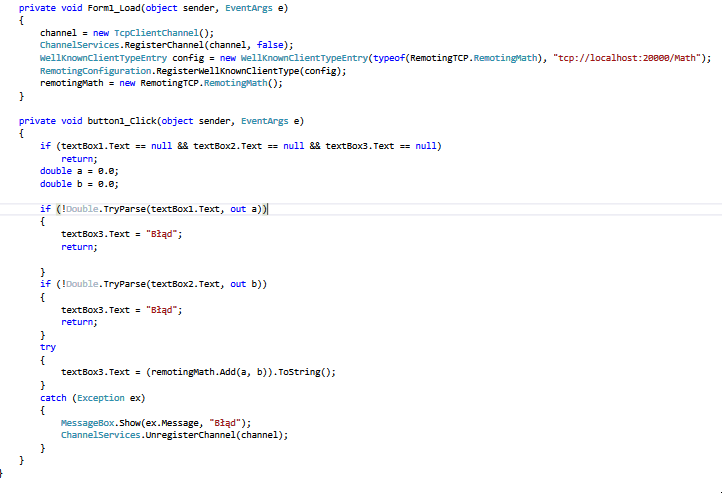Click EventArgs in the Form1_Load signature
The height and width of the screenshot is (499, 722).
pyautogui.click(x=249, y=8)
